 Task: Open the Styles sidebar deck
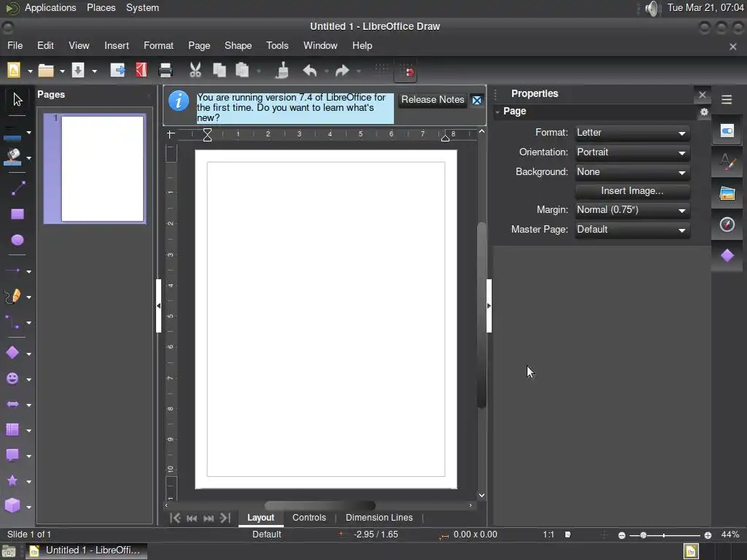click(727, 163)
